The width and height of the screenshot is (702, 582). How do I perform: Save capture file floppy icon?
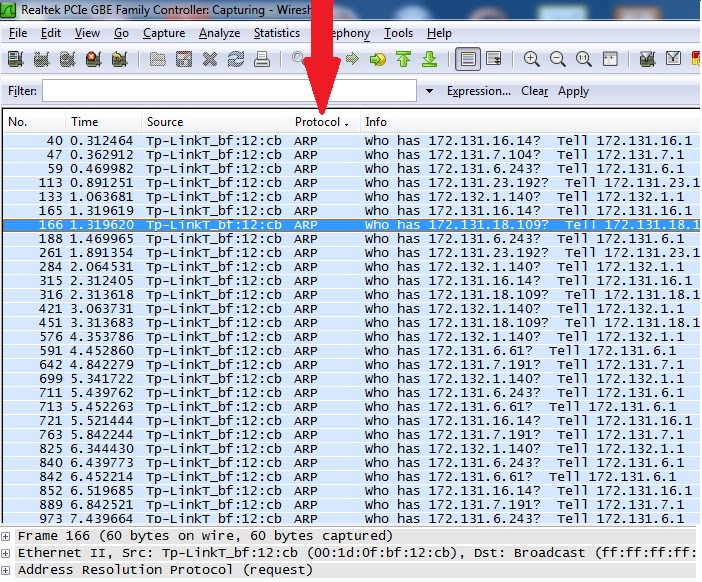pos(184,59)
